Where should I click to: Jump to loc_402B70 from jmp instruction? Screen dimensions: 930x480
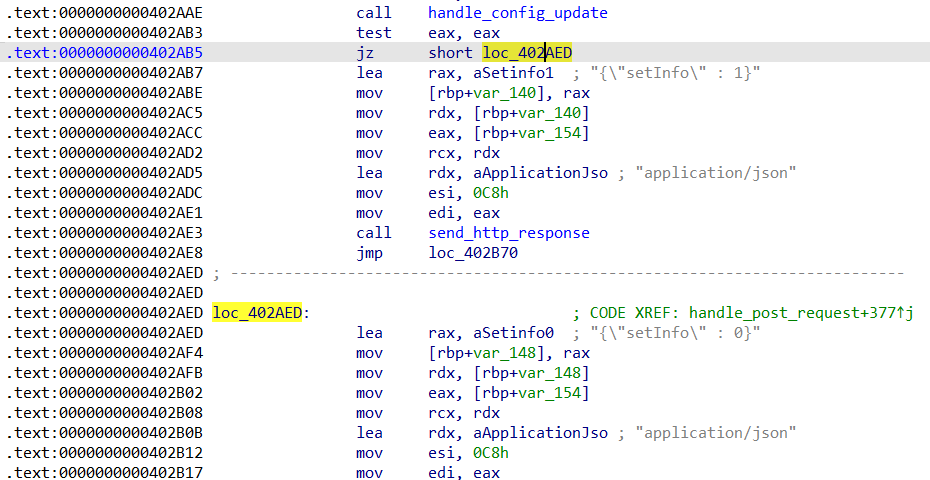point(473,253)
